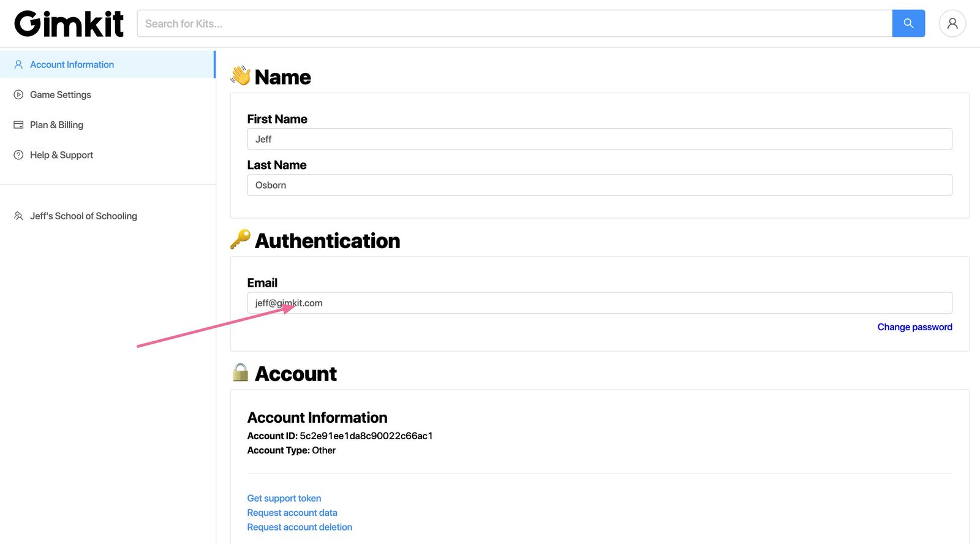The image size is (980, 544).
Task: Open Help & Support page
Action: (x=107, y=155)
